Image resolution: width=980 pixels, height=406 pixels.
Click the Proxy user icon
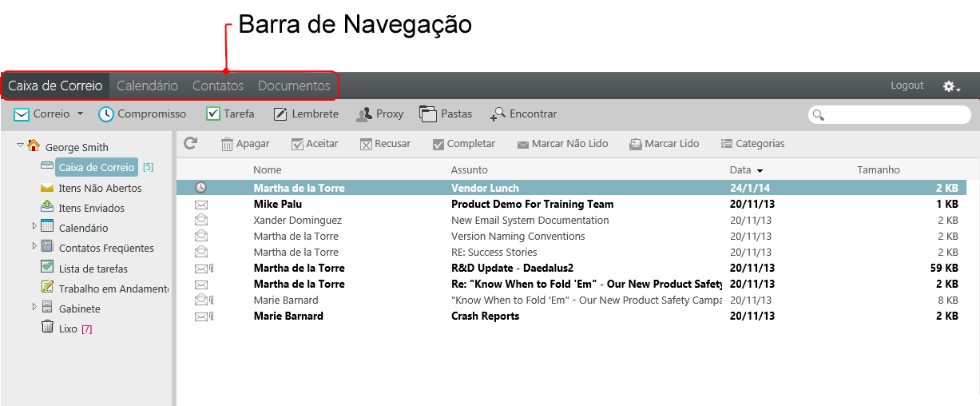(x=364, y=114)
